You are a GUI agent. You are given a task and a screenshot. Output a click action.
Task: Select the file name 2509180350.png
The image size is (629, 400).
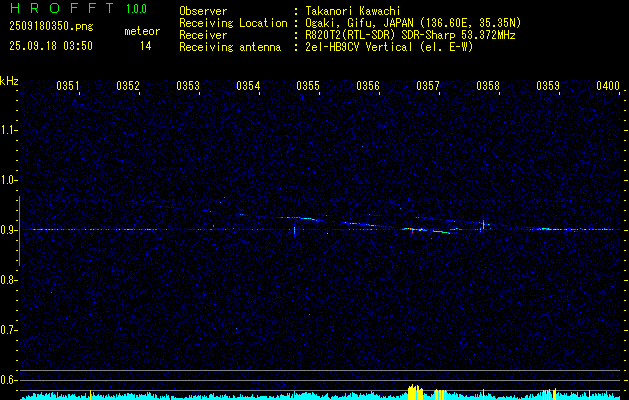[x=51, y=26]
